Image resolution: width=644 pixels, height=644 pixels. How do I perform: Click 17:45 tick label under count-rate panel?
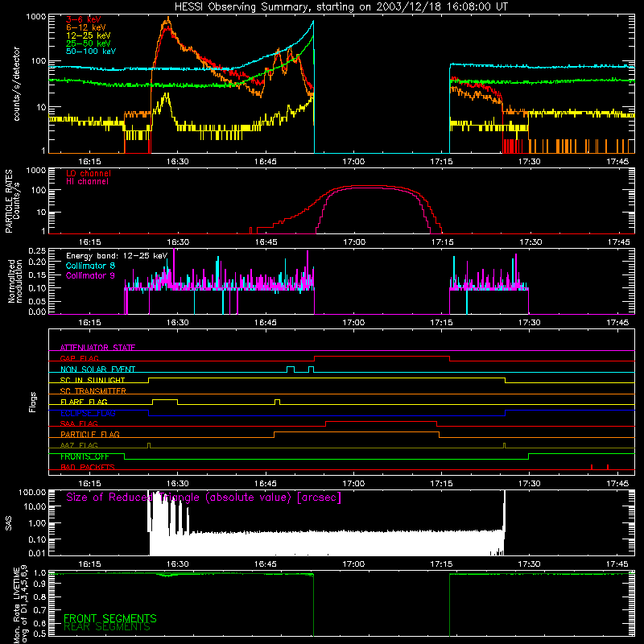pos(617,162)
